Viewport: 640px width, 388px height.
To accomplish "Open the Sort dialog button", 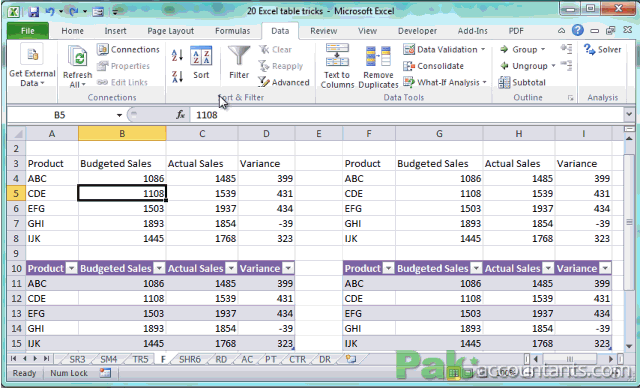I will 201,63.
